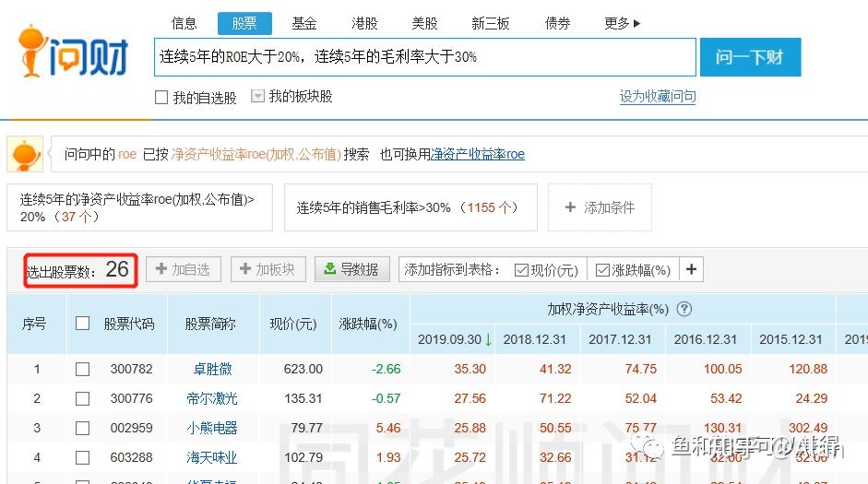Click the 问财 logo

73,51
